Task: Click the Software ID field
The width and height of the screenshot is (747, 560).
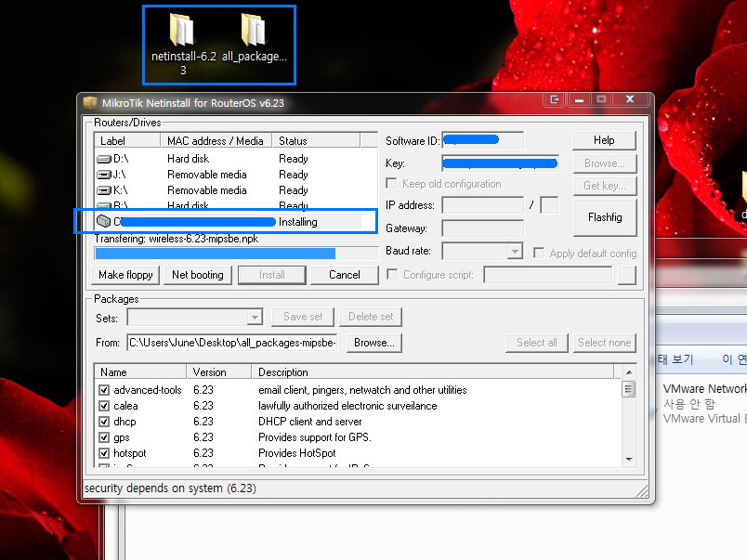Action: tap(482, 140)
